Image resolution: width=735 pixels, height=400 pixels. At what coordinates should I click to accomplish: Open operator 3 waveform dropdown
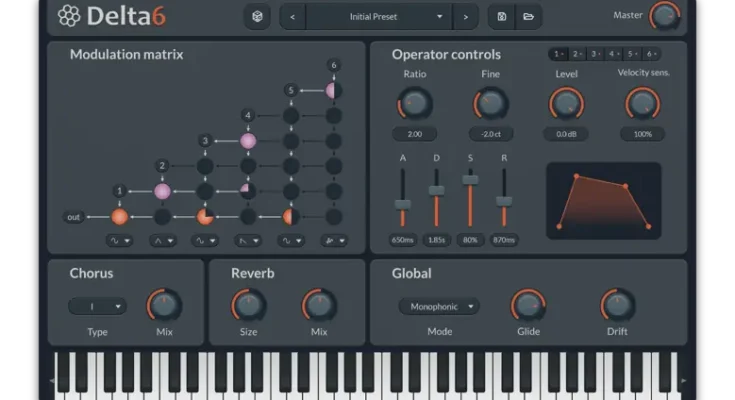[x=205, y=241]
